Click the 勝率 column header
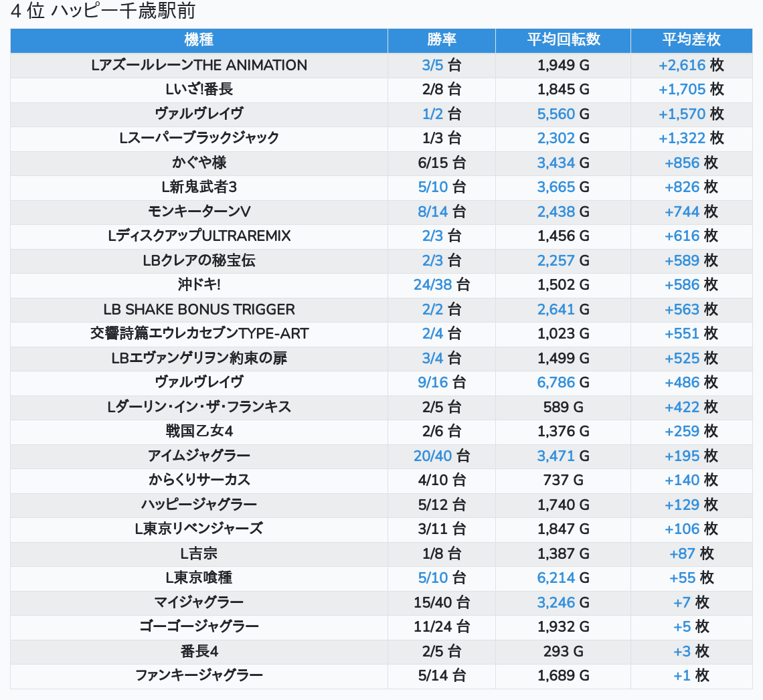 pyautogui.click(x=441, y=40)
